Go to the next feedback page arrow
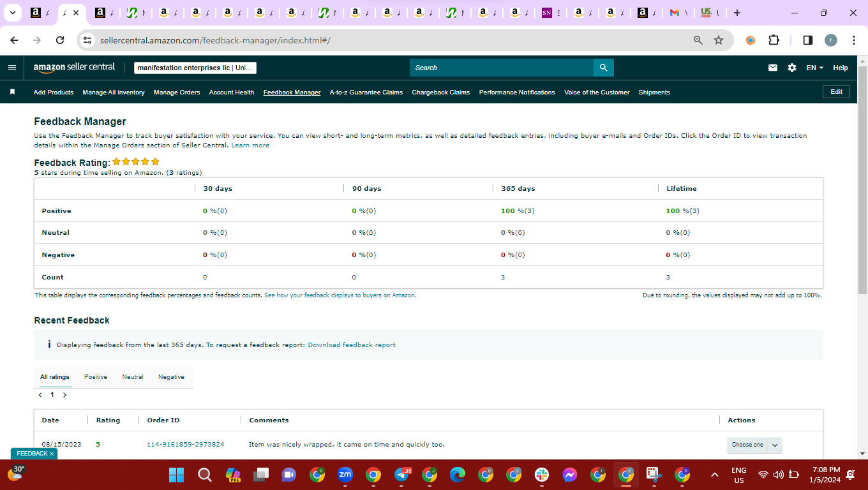 (x=64, y=395)
